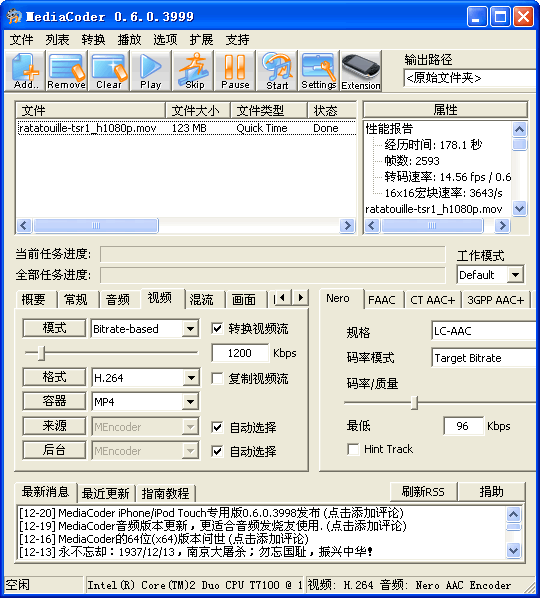Open the 列表 menu
The image size is (540, 598).
click(57, 39)
